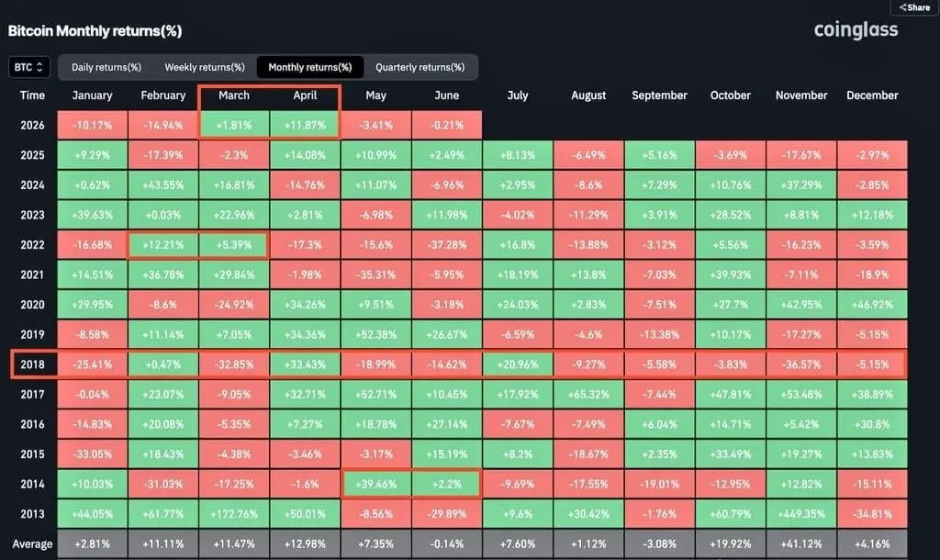
Task: Click November 2013 cell +449.35%
Action: [800, 514]
